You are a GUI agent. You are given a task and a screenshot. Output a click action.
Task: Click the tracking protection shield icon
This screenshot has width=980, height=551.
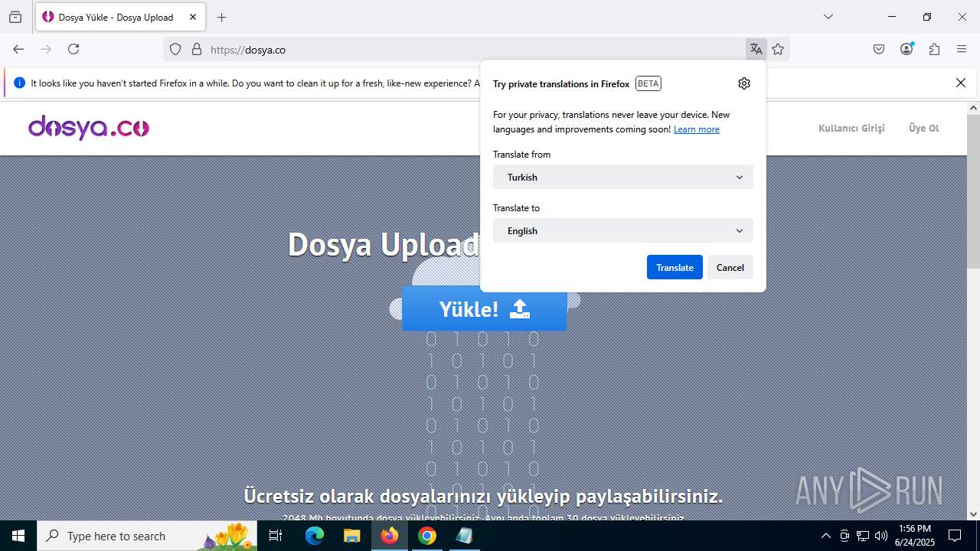coord(175,50)
